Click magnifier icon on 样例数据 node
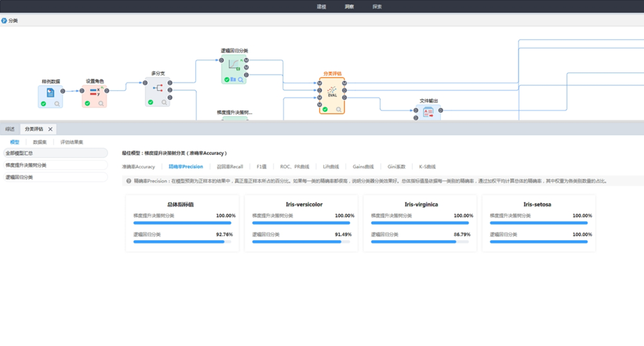The width and height of the screenshot is (644, 346). 57,104
